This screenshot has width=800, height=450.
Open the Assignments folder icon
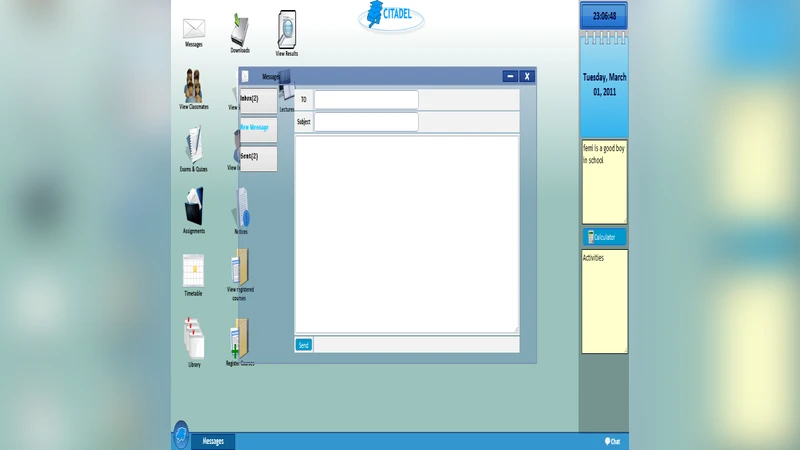tap(193, 208)
